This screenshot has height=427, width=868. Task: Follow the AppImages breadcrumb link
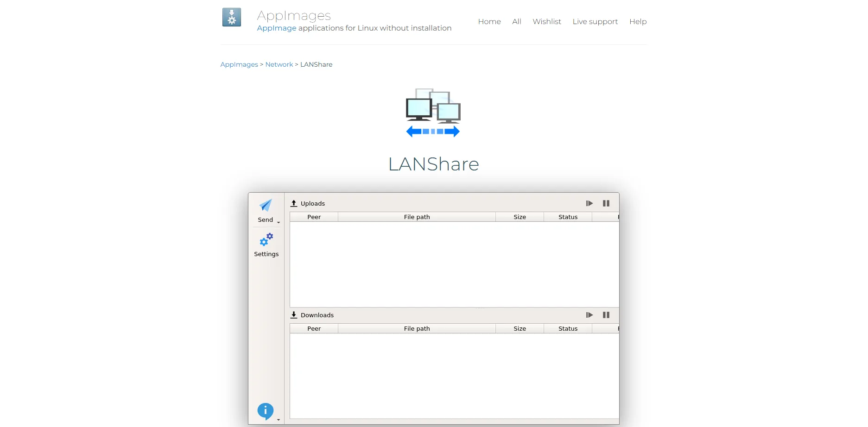pos(239,64)
